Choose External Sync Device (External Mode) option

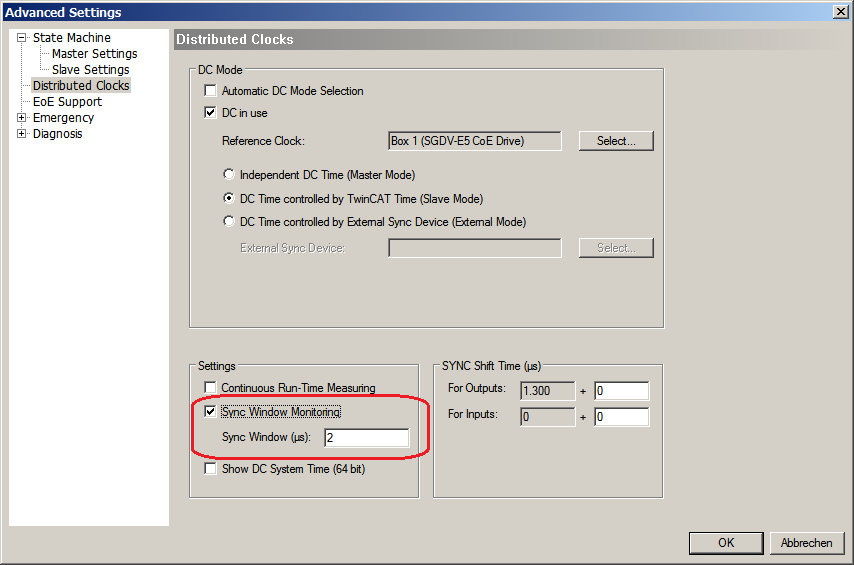229,222
